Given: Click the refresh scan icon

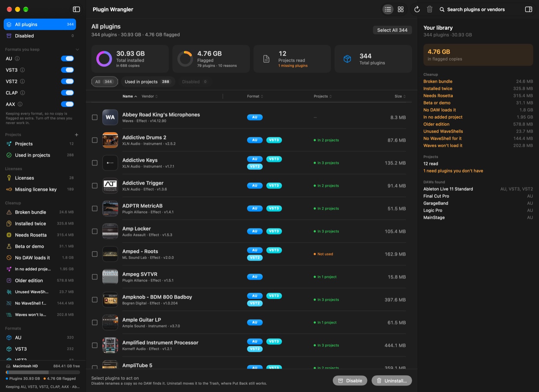Looking at the screenshot, I should tap(417, 9).
